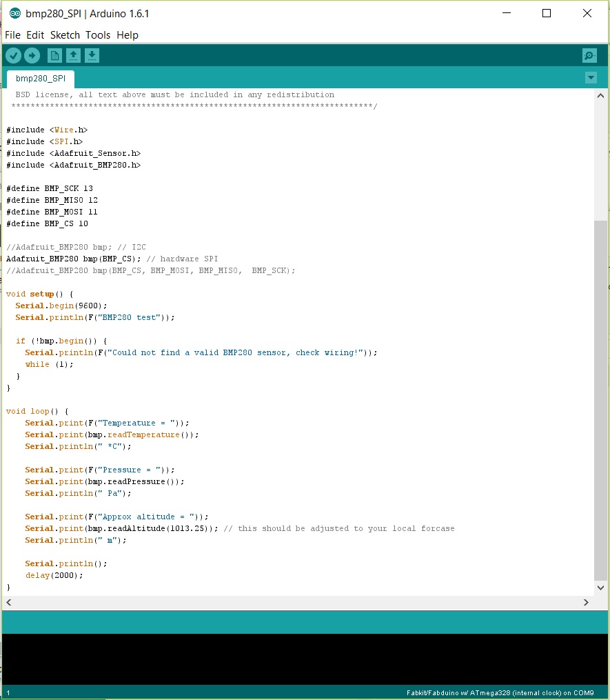Click '#include <Adafruit_BMP280.h>' line
The image size is (610, 700).
(x=74, y=165)
